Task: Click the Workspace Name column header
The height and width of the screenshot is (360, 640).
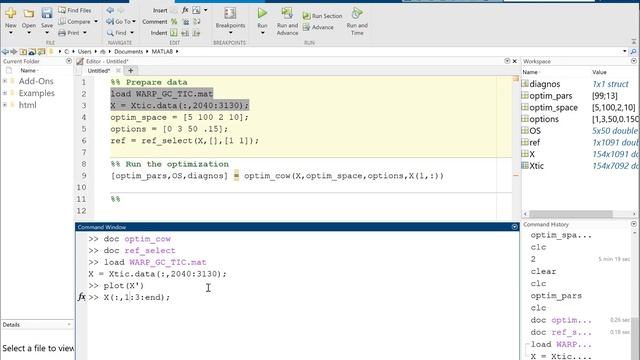Action: click(531, 72)
